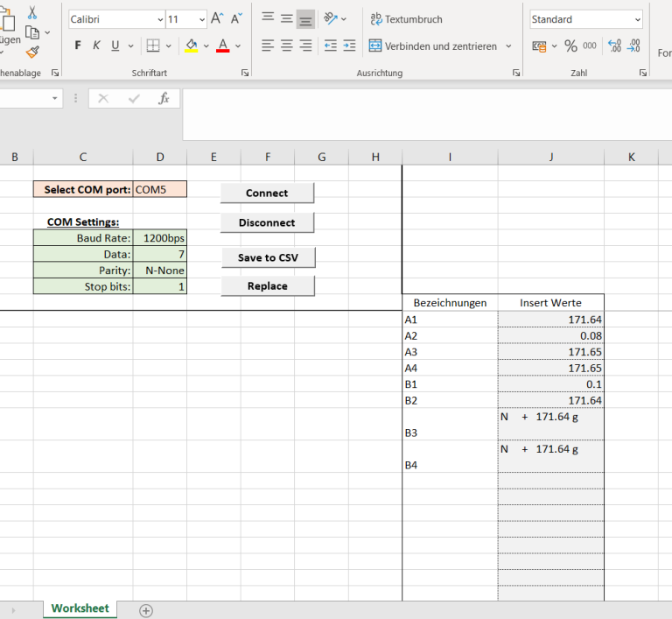The height and width of the screenshot is (619, 672).
Task: Expand the Verbinden und zentrieren dropdown arrow
Action: tap(508, 46)
